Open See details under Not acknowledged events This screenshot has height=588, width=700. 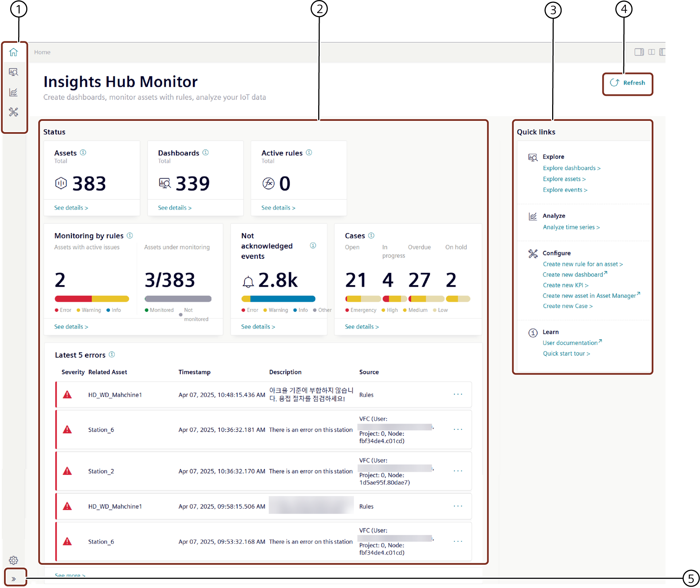click(258, 327)
